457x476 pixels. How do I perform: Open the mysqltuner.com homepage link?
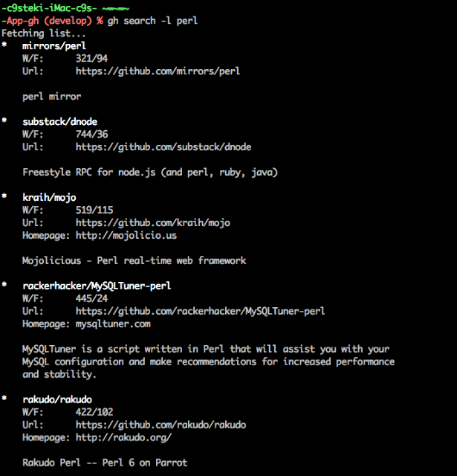point(113,324)
